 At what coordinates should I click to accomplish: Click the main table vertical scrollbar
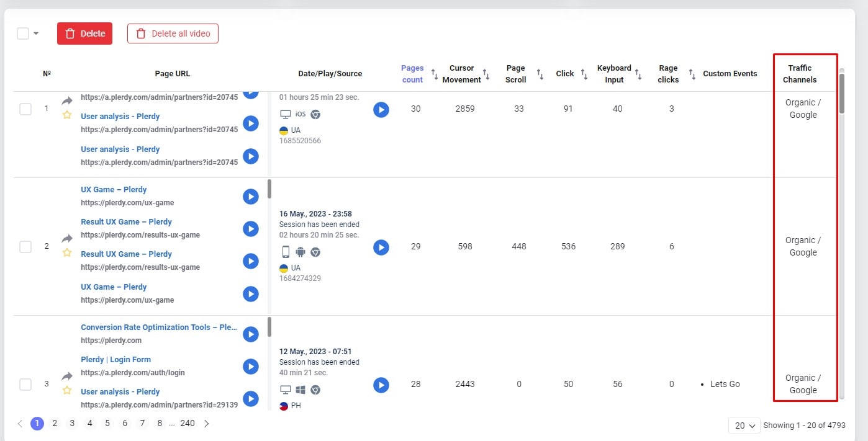click(x=842, y=94)
